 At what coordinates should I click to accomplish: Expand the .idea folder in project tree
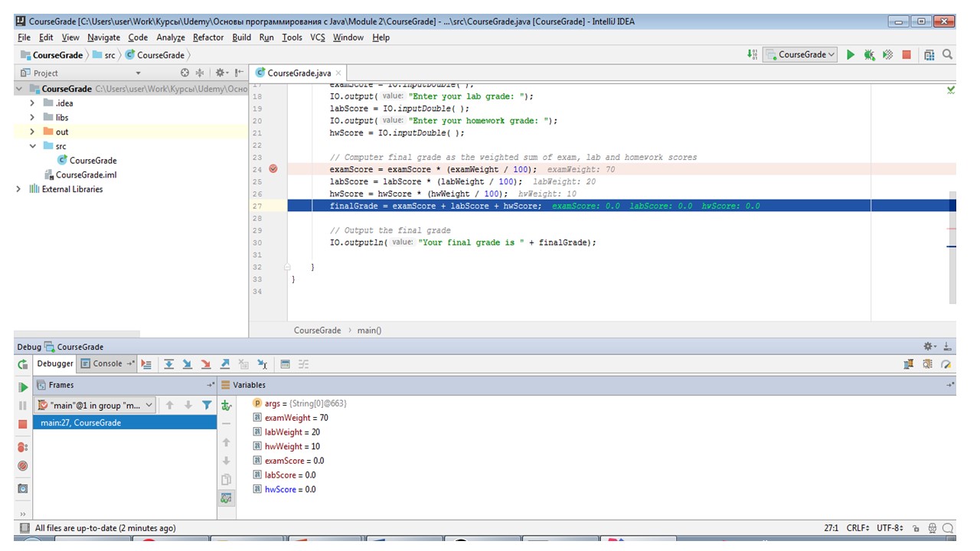click(x=32, y=103)
